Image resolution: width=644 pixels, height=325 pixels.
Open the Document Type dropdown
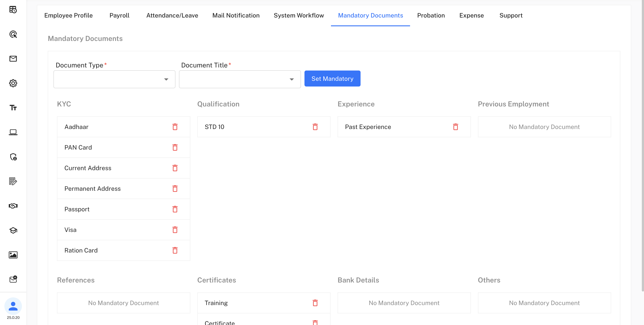point(114,79)
